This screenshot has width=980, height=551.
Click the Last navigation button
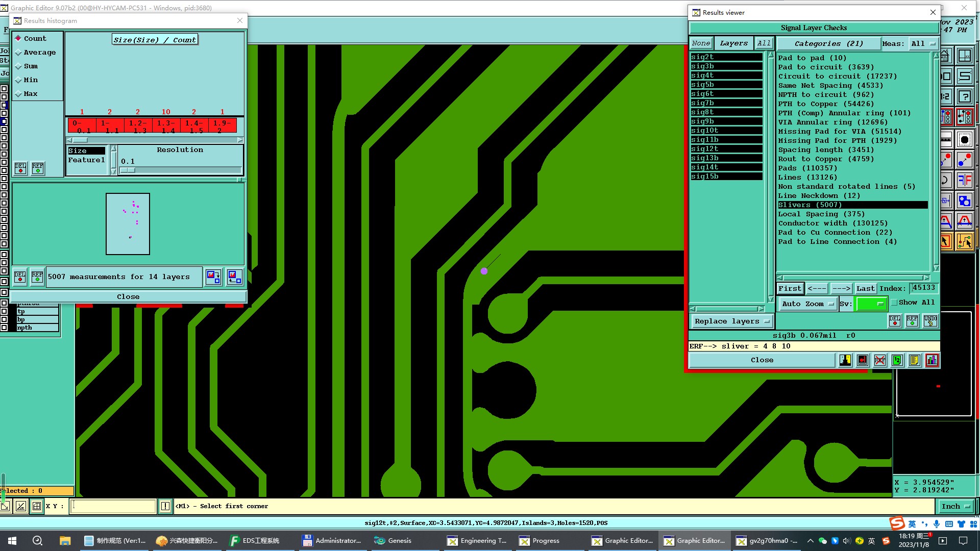pyautogui.click(x=865, y=288)
